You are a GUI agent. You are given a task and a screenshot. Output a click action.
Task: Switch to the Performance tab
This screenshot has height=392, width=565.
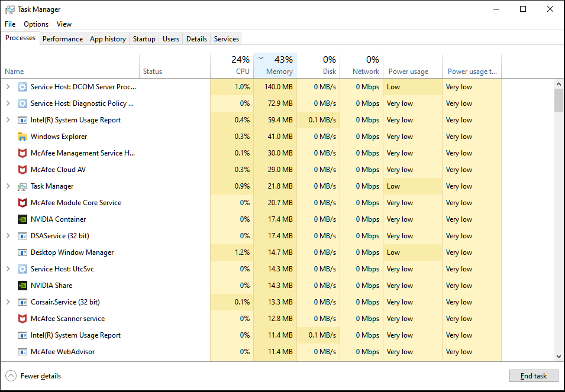coord(62,39)
